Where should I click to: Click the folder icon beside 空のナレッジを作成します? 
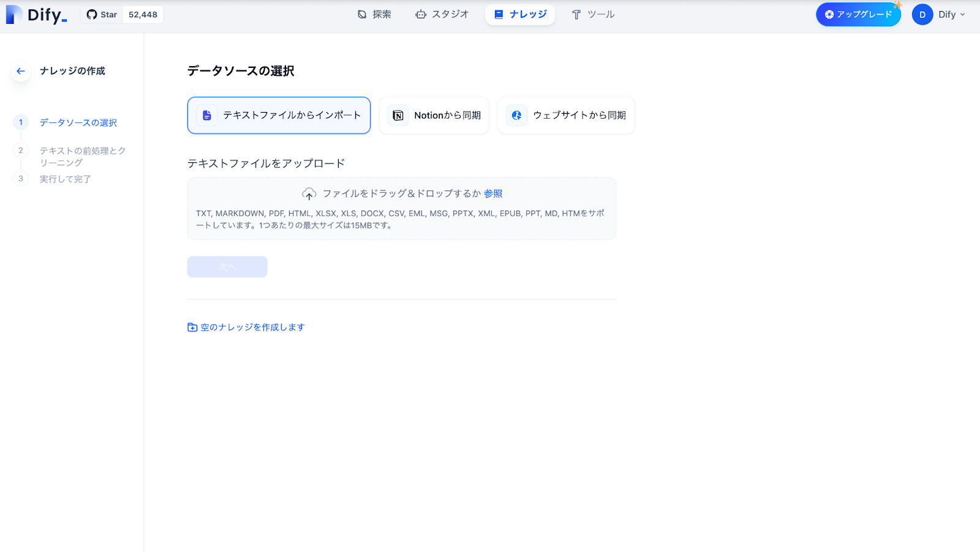tap(192, 327)
